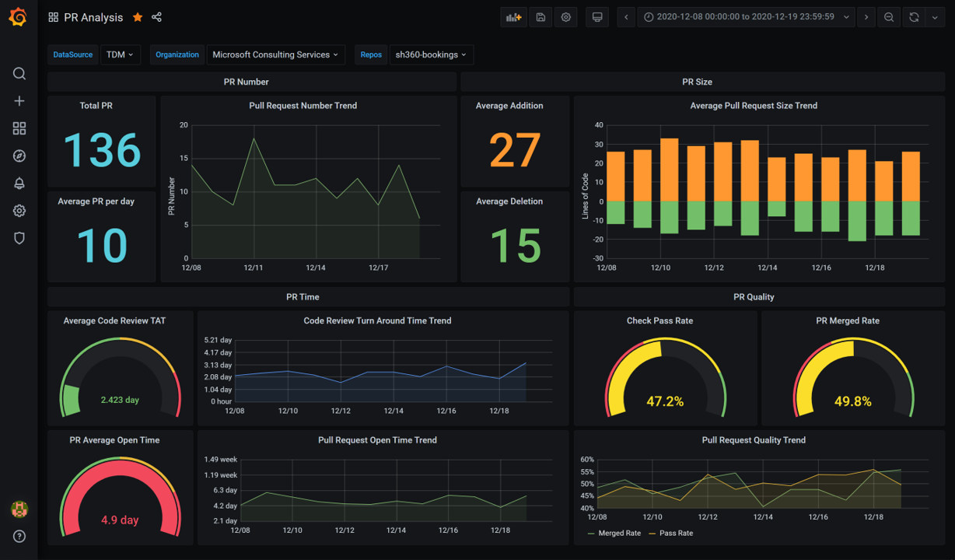The image size is (955, 560).
Task: Click the 136 Total PR value
Action: point(102,150)
